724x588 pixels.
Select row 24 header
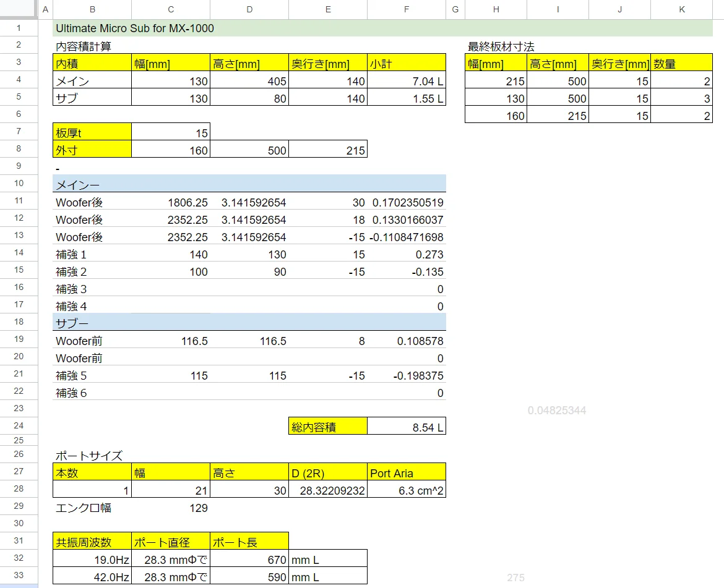click(19, 426)
